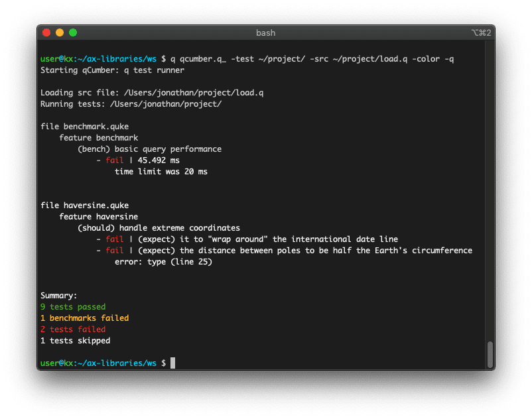The height and width of the screenshot is (419, 532).
Task: Click 'time limit was 20 ms' line
Action: (161, 172)
